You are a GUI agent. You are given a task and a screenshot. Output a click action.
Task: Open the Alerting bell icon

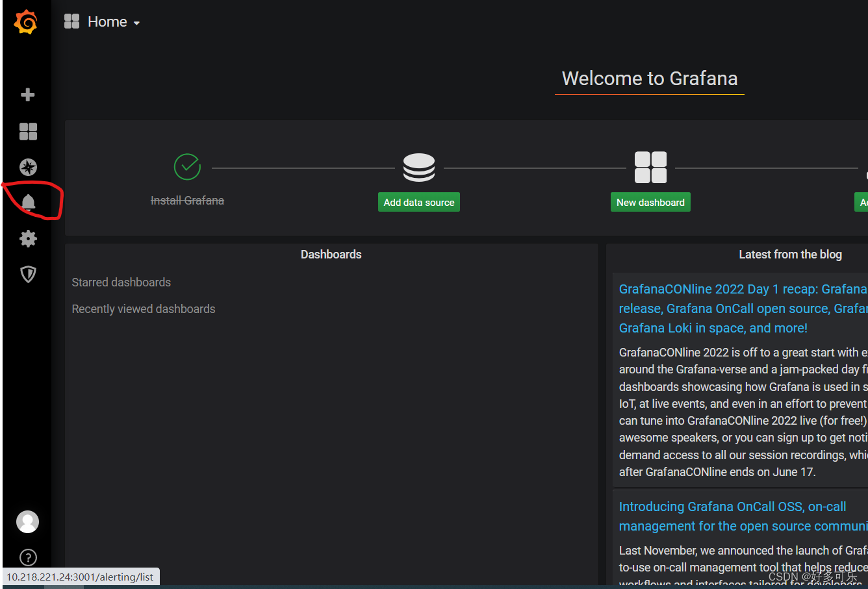28,203
